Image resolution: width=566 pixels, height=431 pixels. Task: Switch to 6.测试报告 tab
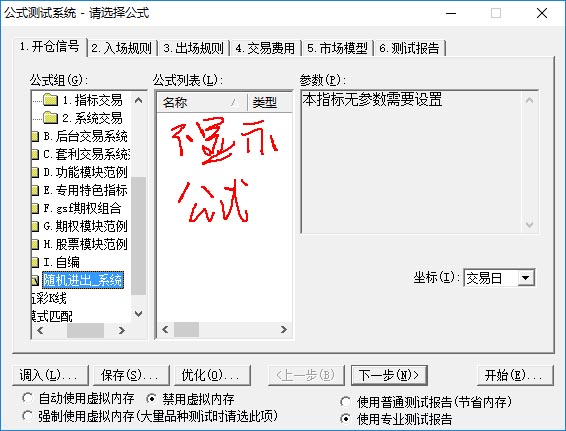410,48
